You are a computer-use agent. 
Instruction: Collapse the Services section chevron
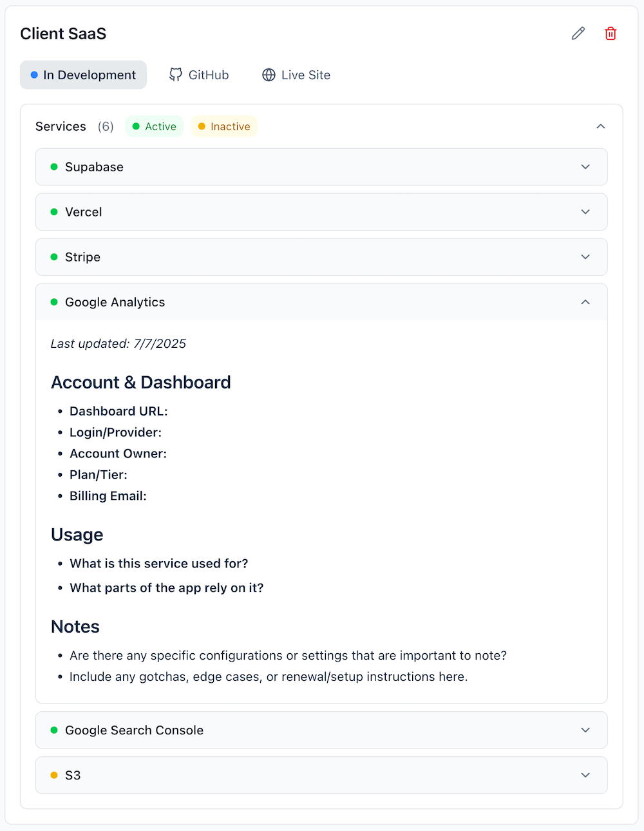[x=601, y=126]
